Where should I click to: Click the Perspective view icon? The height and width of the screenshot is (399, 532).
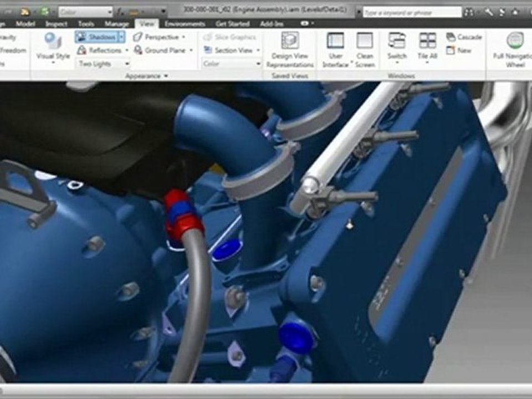click(x=137, y=37)
